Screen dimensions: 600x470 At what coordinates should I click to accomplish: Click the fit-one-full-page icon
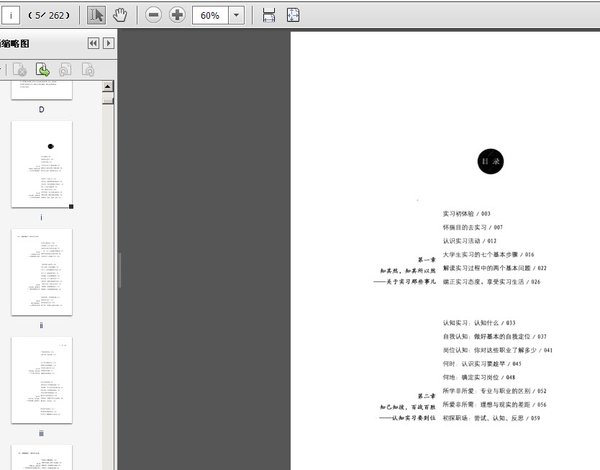[x=293, y=15]
